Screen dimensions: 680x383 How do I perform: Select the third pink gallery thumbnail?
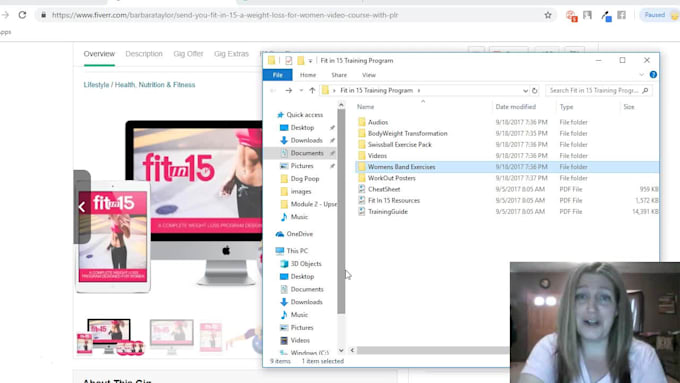point(211,337)
